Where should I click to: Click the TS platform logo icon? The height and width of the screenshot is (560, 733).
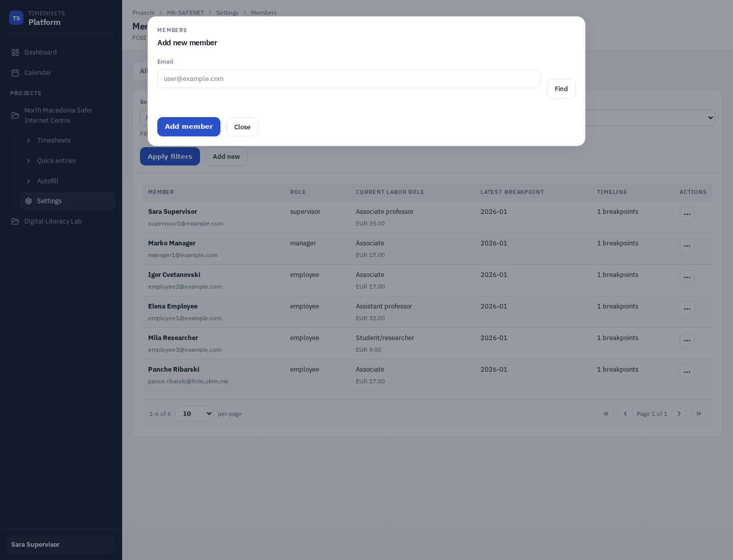pos(16,17)
